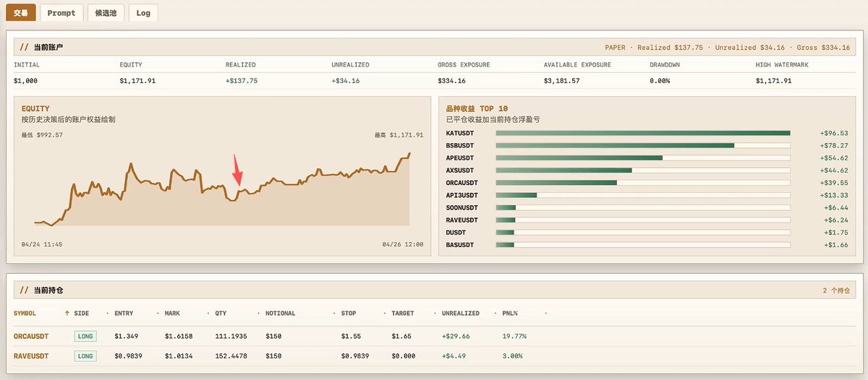
Task: Sort positions by UNREALIZED column header
Action: click(x=461, y=314)
